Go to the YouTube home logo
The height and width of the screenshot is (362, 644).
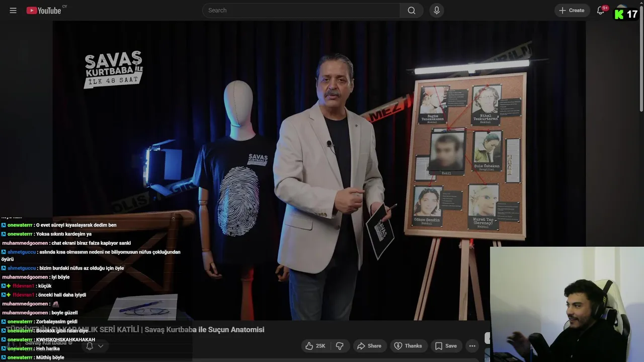[x=44, y=10]
